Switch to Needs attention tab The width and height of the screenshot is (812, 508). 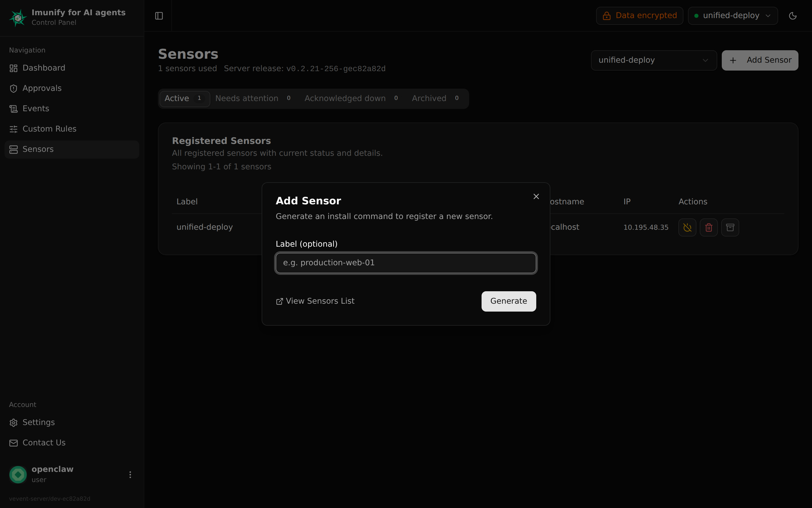(x=254, y=98)
